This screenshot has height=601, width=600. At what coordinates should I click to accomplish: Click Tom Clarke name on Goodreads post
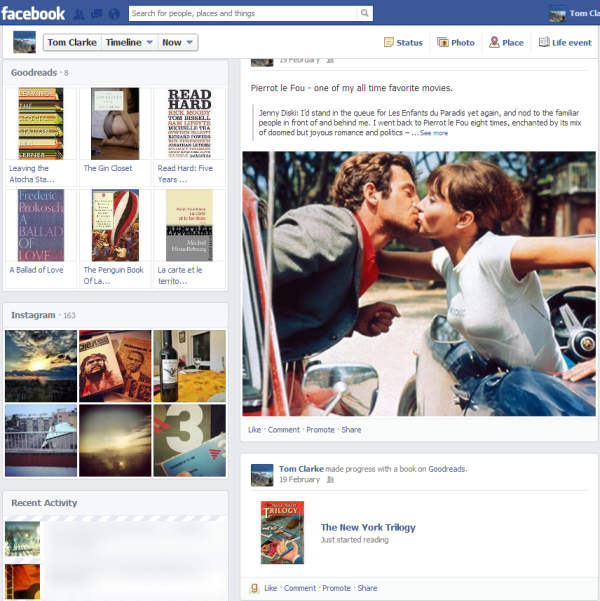[x=301, y=469]
